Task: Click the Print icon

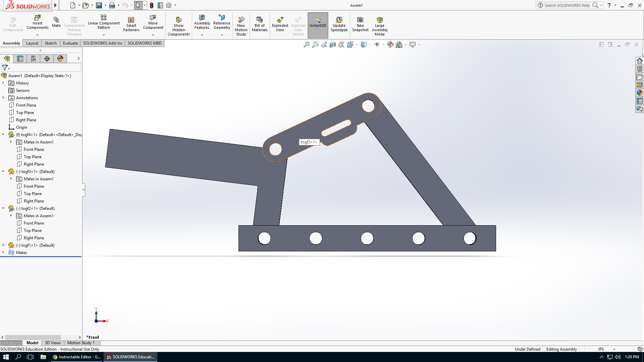Action: [112, 5]
